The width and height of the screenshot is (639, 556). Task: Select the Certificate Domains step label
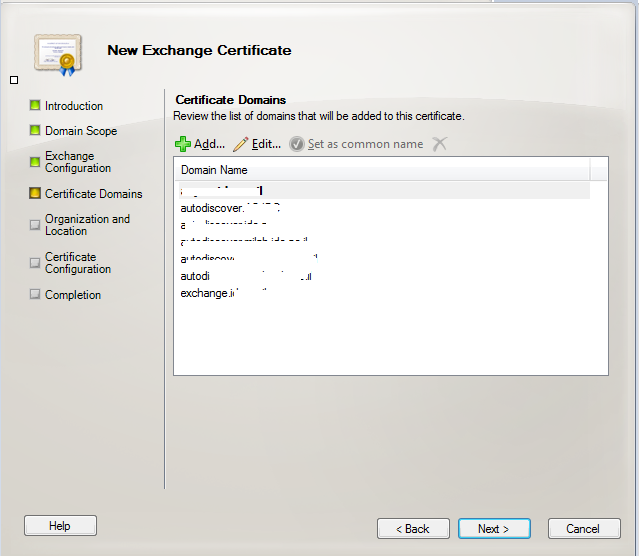click(x=94, y=194)
